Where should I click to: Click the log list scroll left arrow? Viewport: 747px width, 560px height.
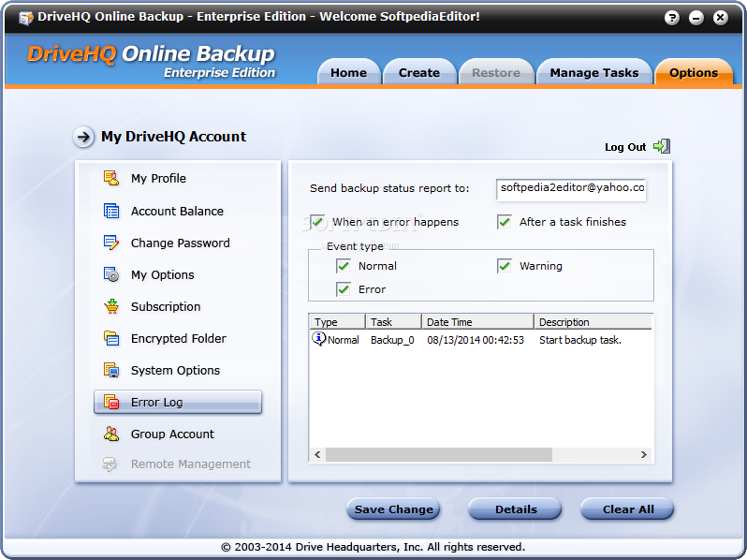(x=317, y=455)
